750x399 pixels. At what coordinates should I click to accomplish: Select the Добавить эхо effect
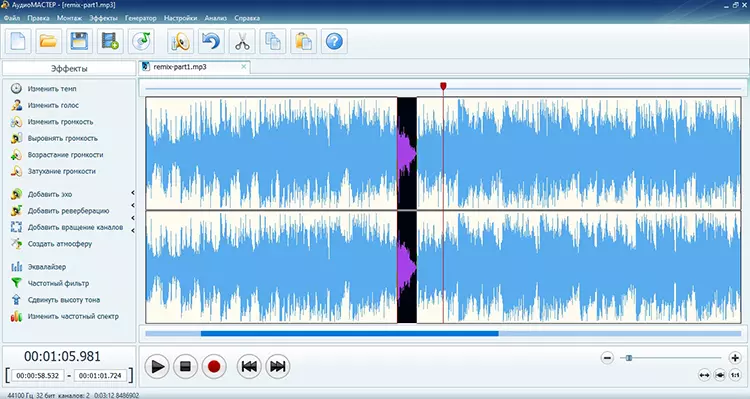(50, 194)
